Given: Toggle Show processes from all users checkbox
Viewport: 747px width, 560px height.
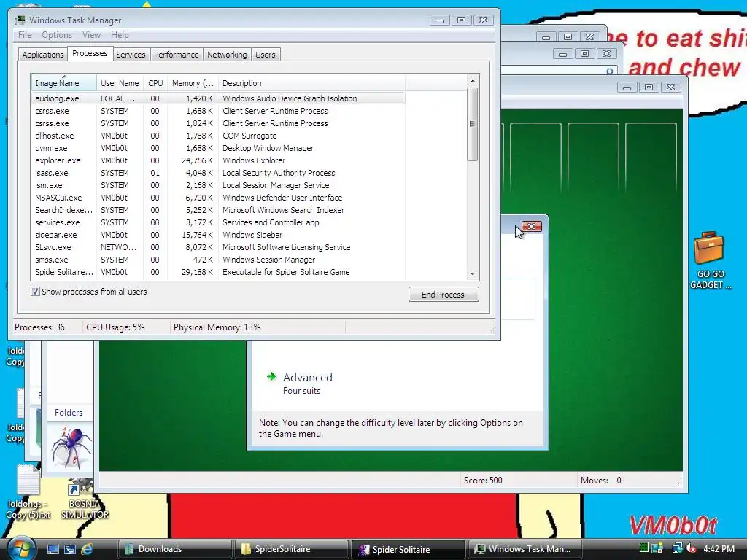Looking at the screenshot, I should (35, 292).
